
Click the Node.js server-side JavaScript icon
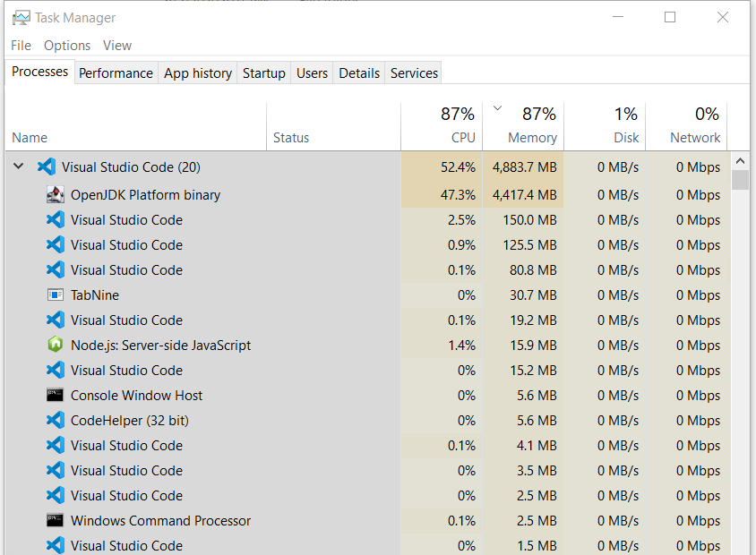click(56, 345)
